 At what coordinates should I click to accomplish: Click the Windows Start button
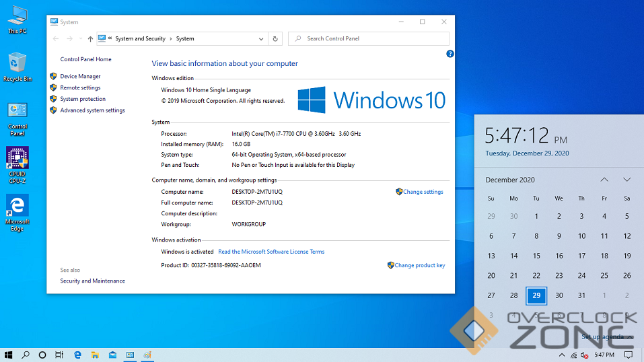[9, 355]
